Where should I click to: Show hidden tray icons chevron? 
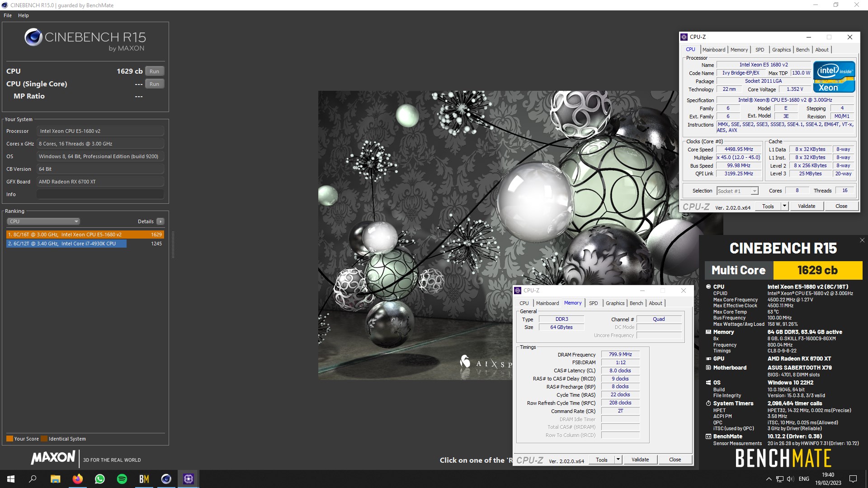769,479
